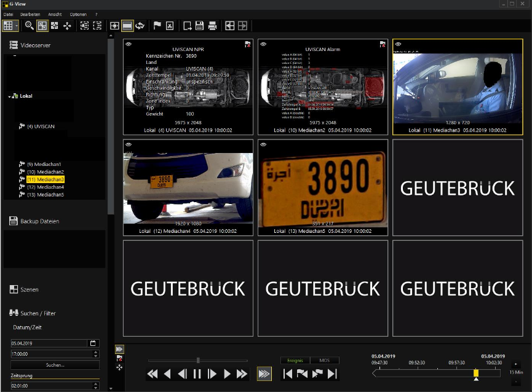The image size is (532, 392).
Task: Jump to the first event
Action: pos(287,374)
